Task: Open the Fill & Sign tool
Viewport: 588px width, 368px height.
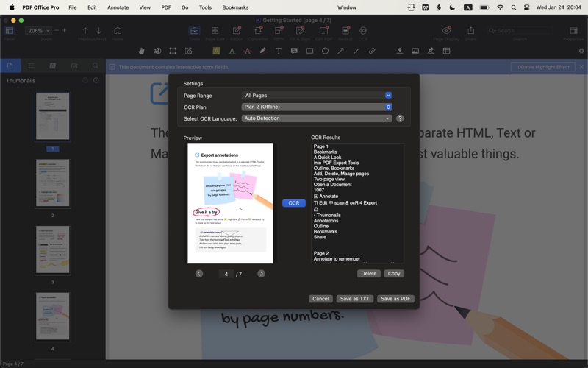Action: (300, 31)
